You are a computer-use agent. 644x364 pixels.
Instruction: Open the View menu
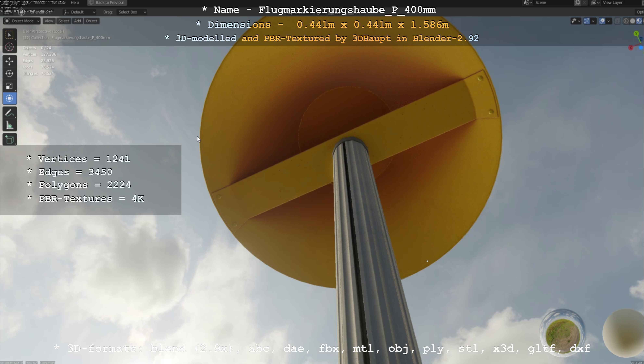49,21
